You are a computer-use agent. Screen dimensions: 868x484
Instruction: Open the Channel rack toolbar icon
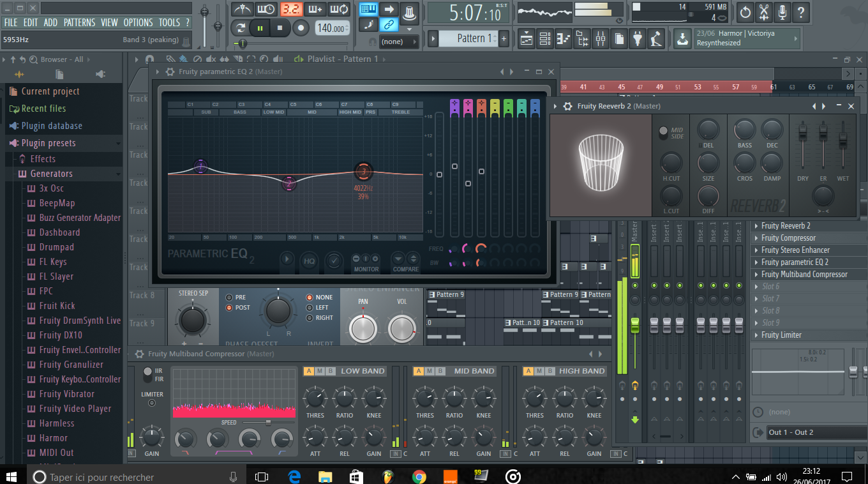point(545,39)
